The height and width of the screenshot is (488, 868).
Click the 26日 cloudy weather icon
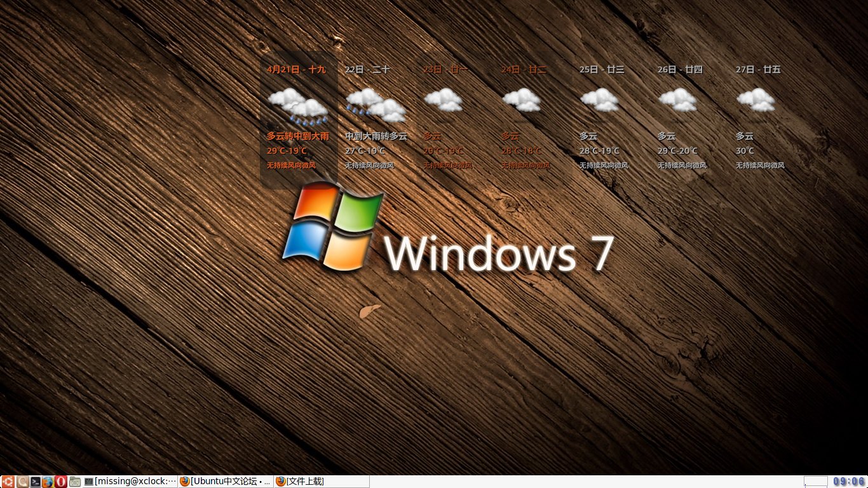click(x=677, y=100)
